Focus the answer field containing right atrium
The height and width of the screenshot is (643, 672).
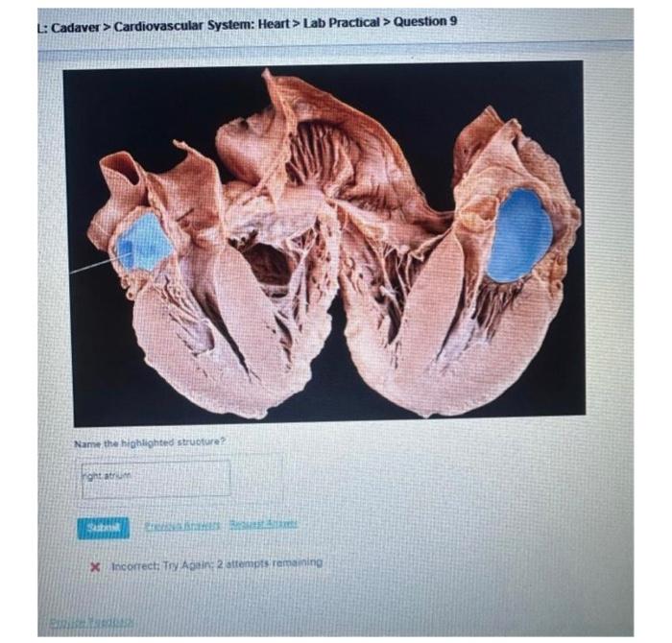point(156,479)
